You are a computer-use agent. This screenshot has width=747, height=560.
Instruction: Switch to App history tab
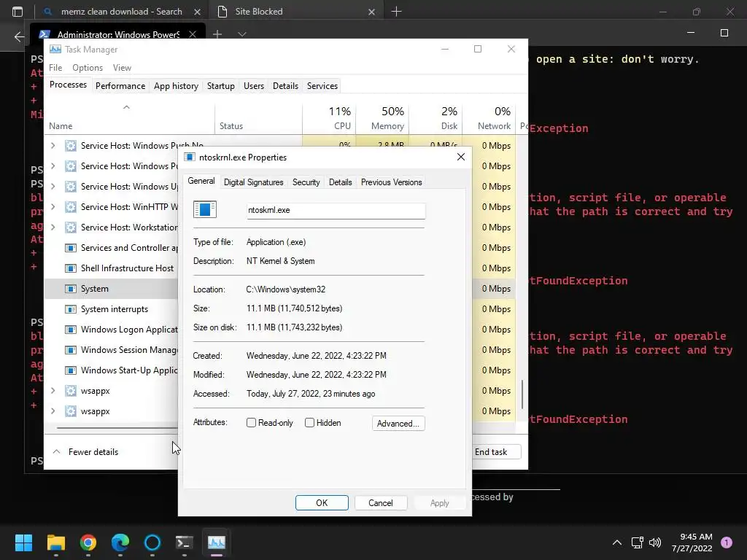coord(176,86)
